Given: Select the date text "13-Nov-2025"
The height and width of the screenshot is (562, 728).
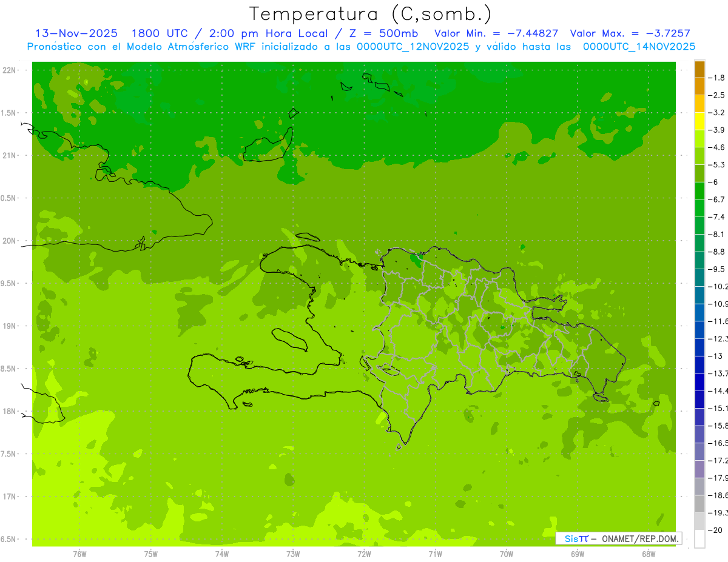Looking at the screenshot, I should pos(76,33).
